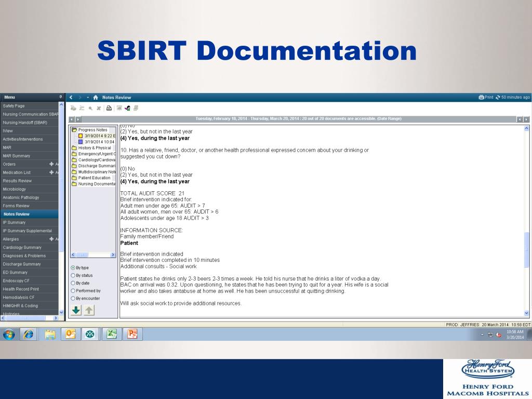Viewport: 532px width, 399px height.
Task: Choose By date sorting option
Action: tap(73, 283)
